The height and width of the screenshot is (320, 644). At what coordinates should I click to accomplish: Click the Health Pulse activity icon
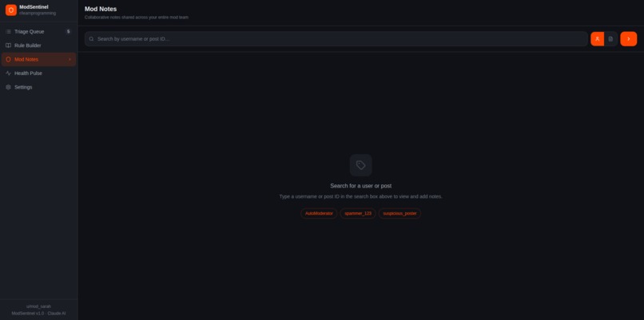pos(8,73)
